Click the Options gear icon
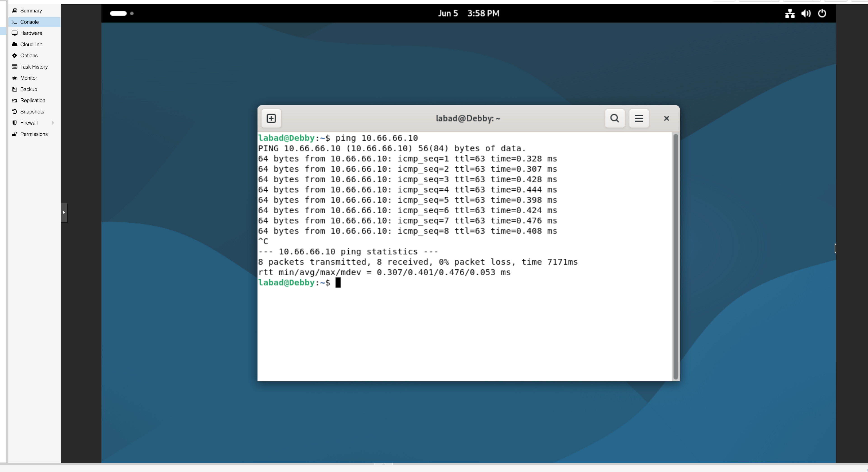This screenshot has height=472, width=868. tap(14, 56)
